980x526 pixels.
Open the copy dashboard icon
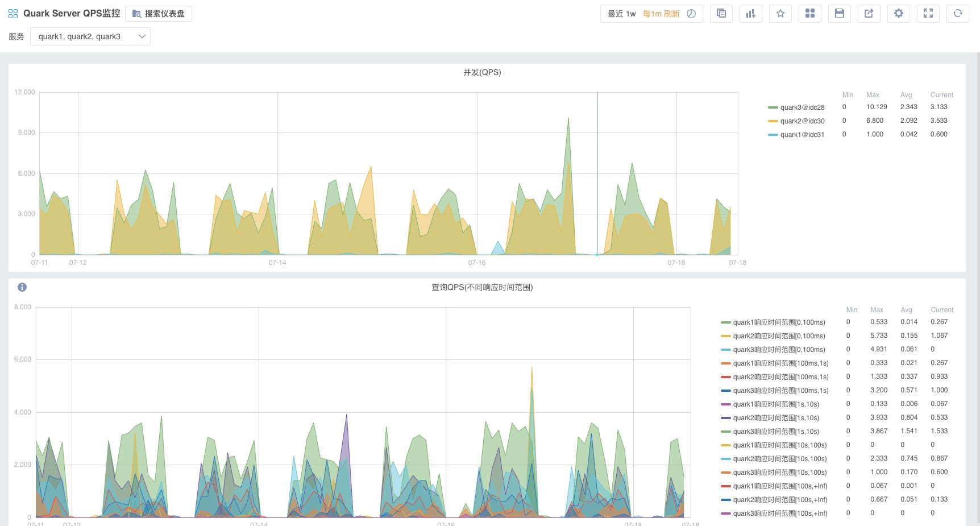(x=721, y=14)
